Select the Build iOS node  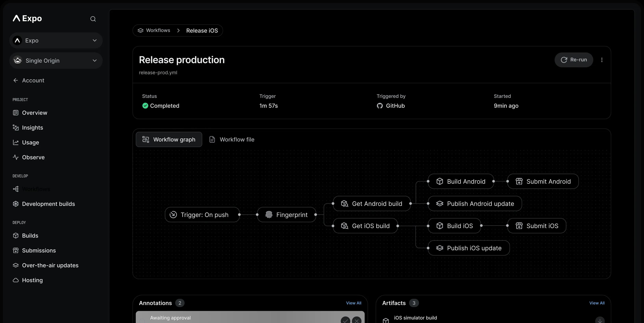455,226
